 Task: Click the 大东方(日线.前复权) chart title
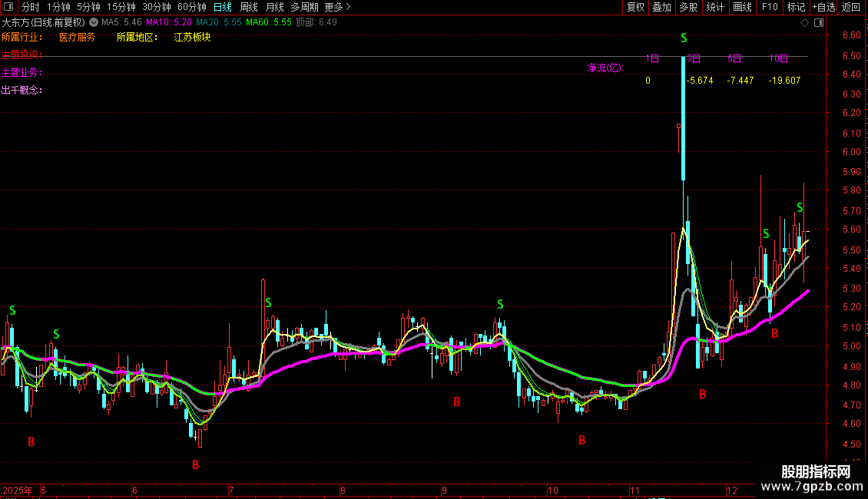44,23
